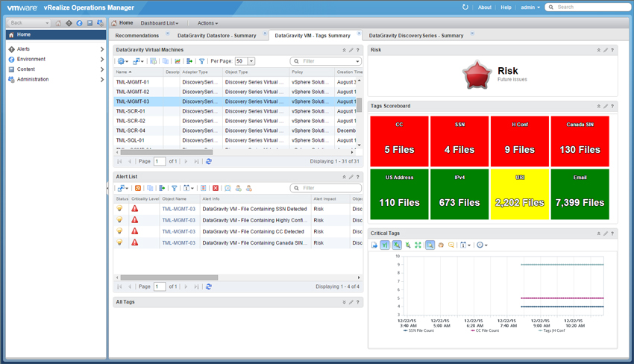Select the DataGravity VM - Tags Summary tab
This screenshot has width=634, height=364.
point(313,36)
